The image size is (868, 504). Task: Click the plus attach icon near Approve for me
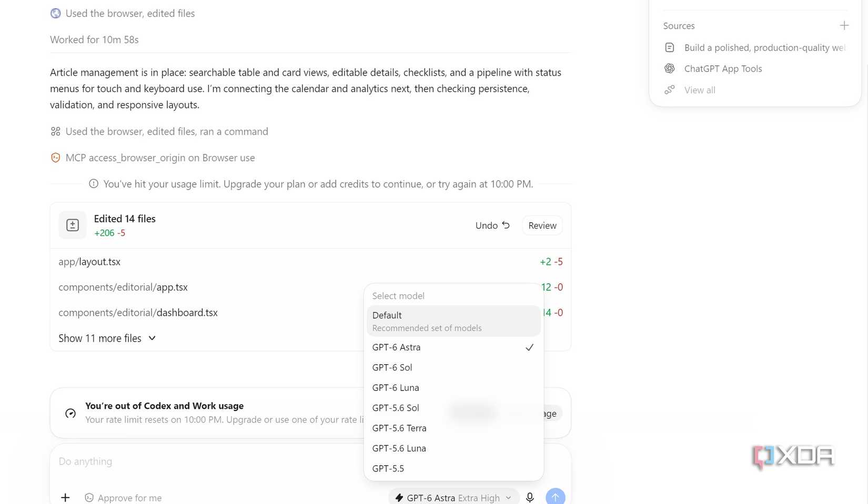65,497
